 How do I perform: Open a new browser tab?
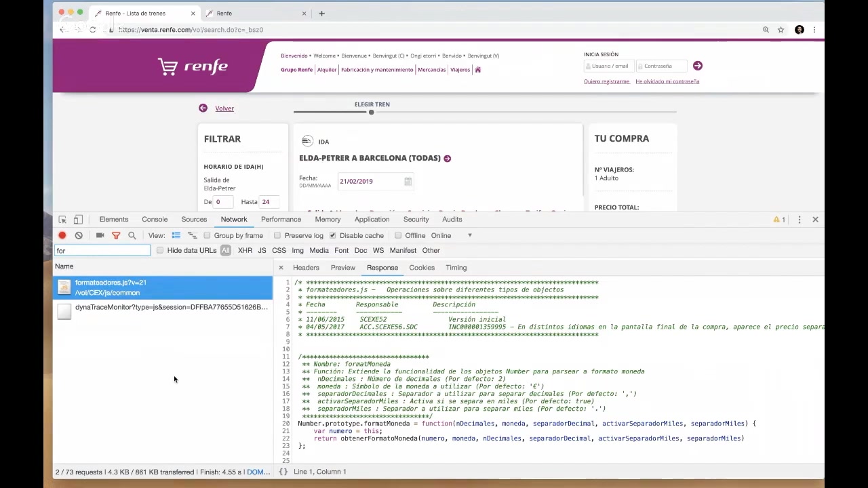(x=321, y=14)
